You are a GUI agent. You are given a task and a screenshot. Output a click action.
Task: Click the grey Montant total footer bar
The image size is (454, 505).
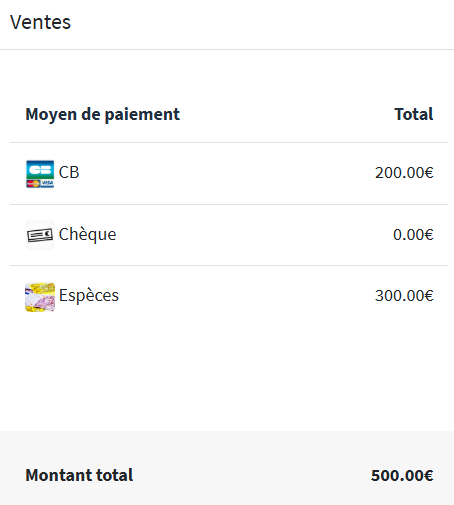click(x=227, y=468)
